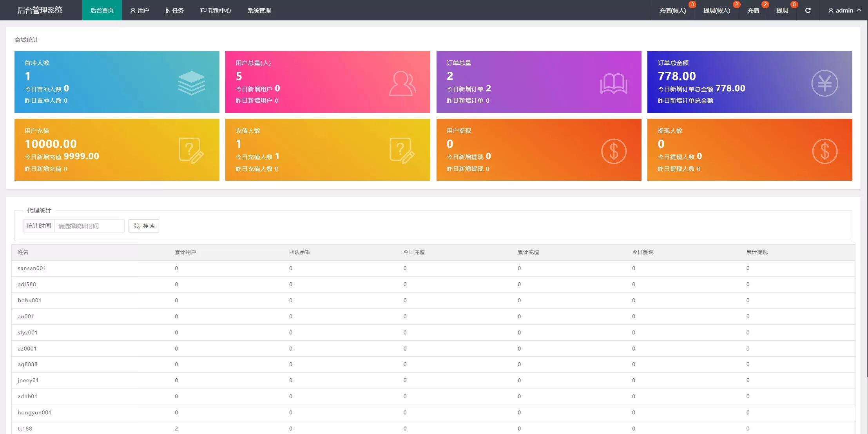Click the dollar circle icon on 用户提现 card
This screenshot has width=868, height=434.
614,151
